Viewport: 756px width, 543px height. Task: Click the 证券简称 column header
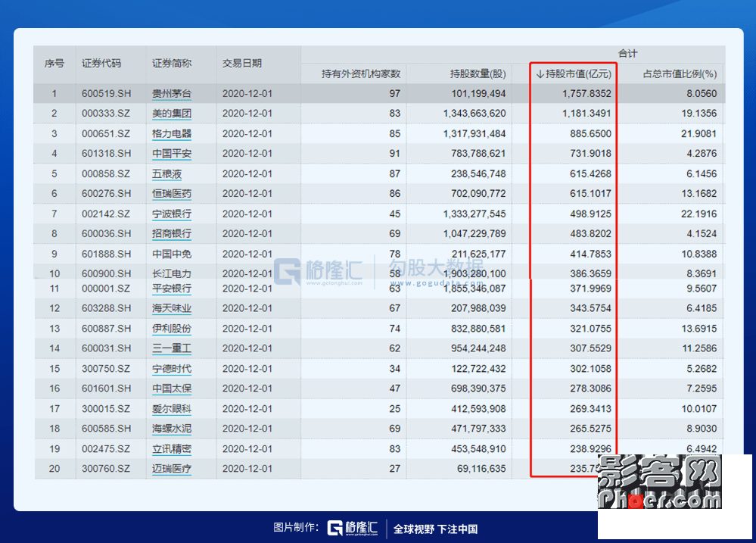[172, 63]
